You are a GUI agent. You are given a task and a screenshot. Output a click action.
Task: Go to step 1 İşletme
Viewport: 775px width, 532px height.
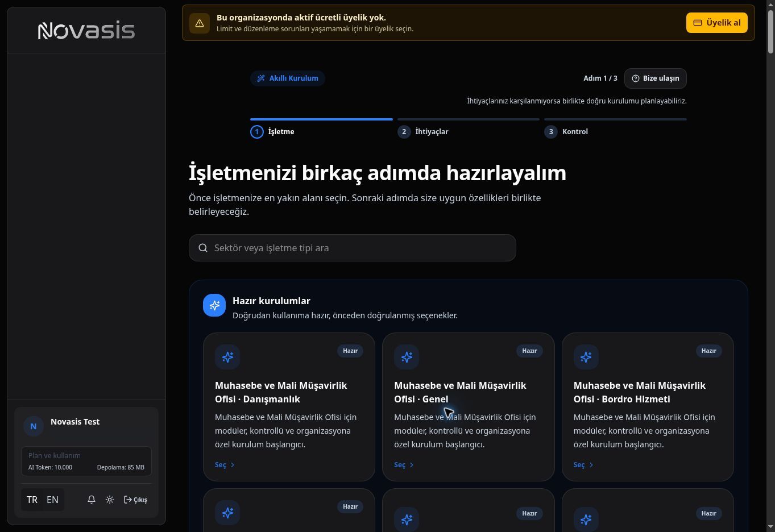pyautogui.click(x=273, y=132)
